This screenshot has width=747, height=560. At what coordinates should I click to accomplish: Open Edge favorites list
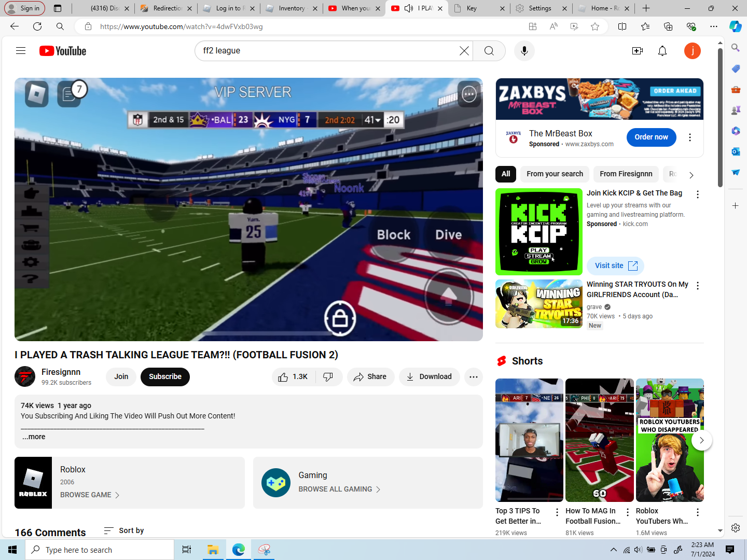645,26
